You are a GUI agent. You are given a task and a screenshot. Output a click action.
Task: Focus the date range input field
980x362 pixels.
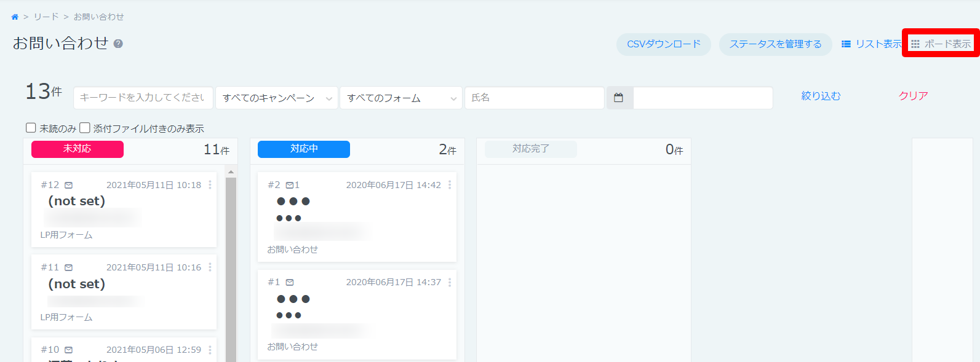point(703,98)
